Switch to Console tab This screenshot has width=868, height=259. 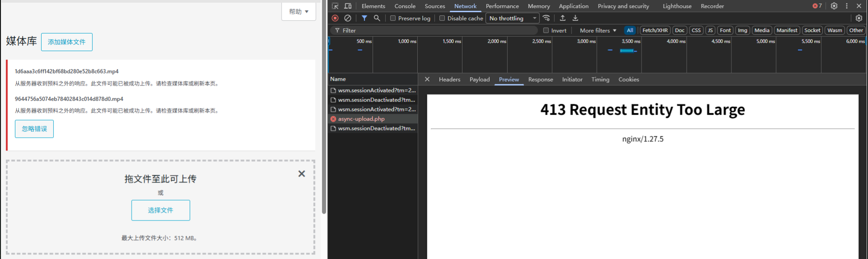[x=405, y=6]
